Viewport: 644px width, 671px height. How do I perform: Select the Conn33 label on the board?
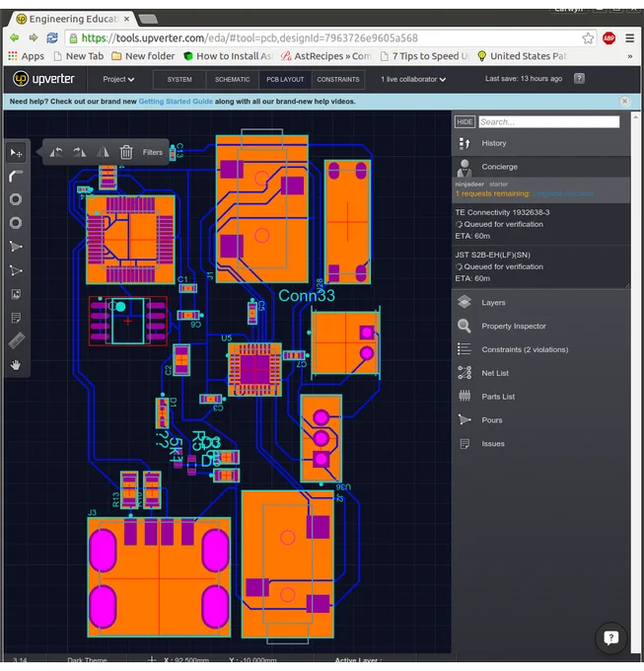[x=307, y=296]
